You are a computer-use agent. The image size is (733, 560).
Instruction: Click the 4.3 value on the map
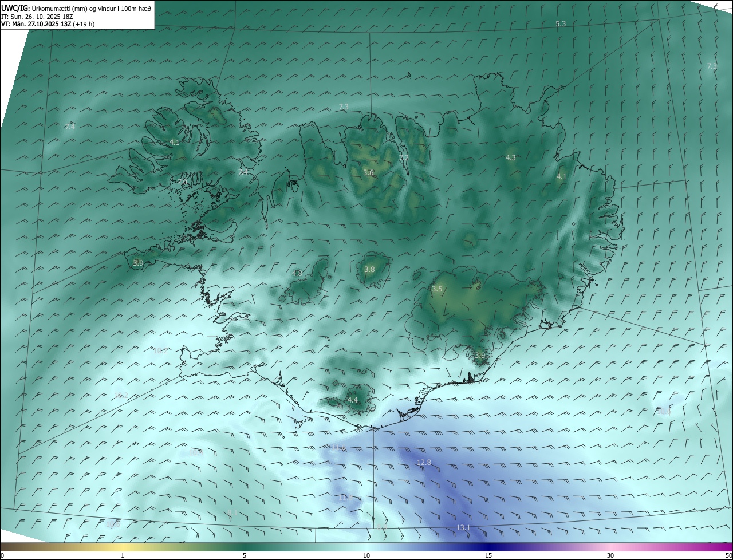[x=510, y=157]
